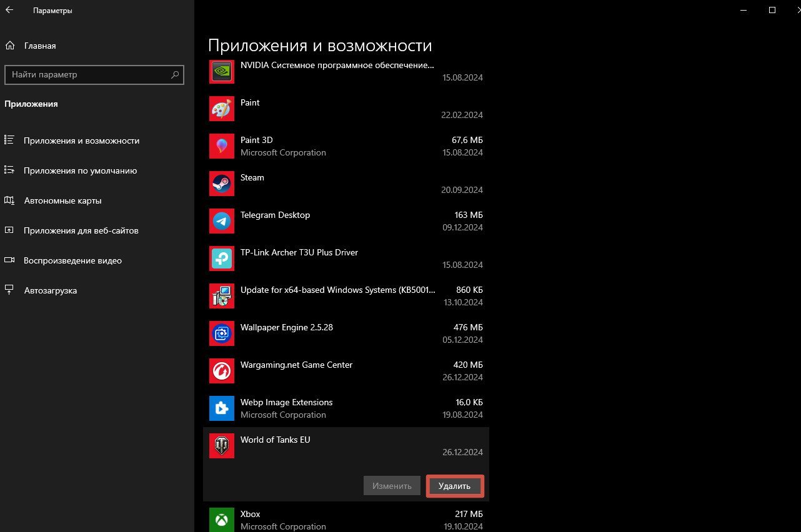
Task: Click the Wallpaper Engine icon
Action: pyautogui.click(x=222, y=333)
